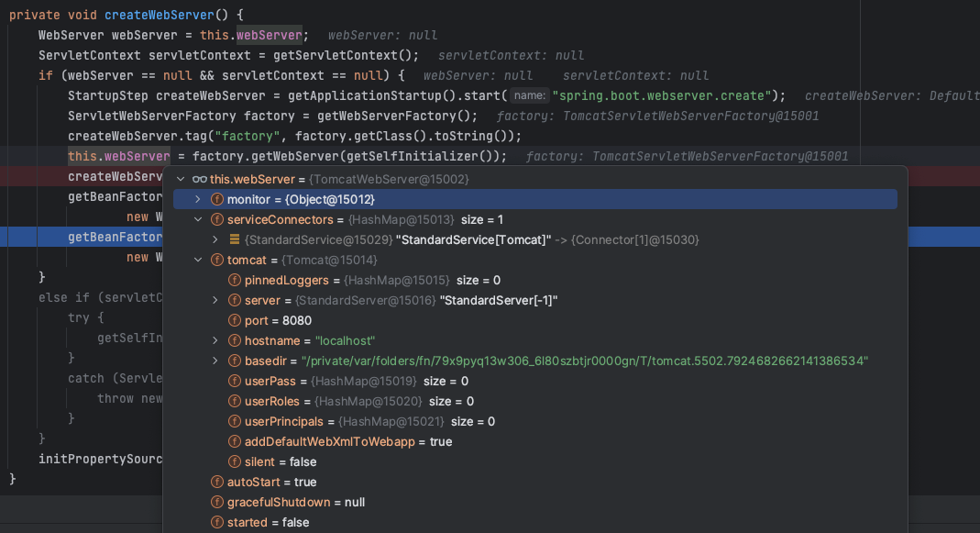This screenshot has width=980, height=533.
Task: Click the field icon next to port
Action: [x=235, y=320]
